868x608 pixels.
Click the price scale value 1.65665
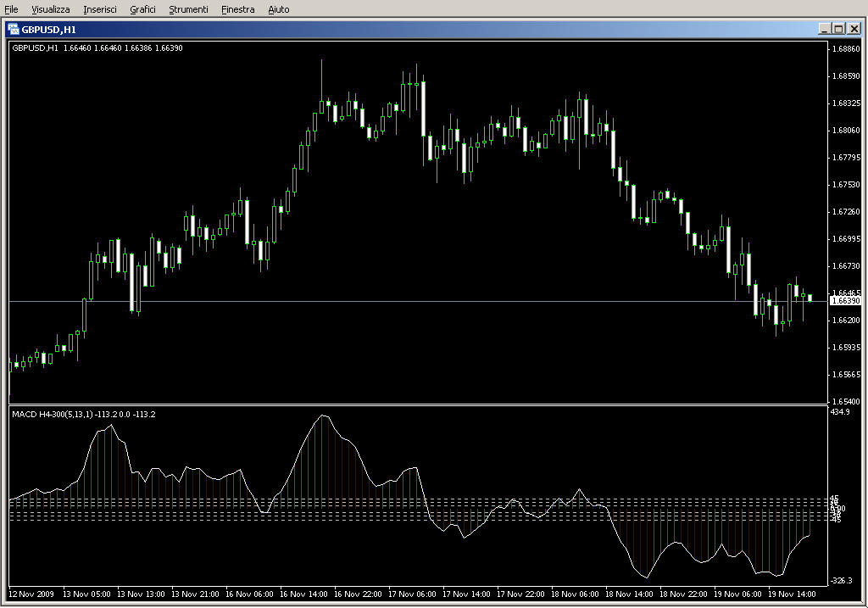coord(847,374)
